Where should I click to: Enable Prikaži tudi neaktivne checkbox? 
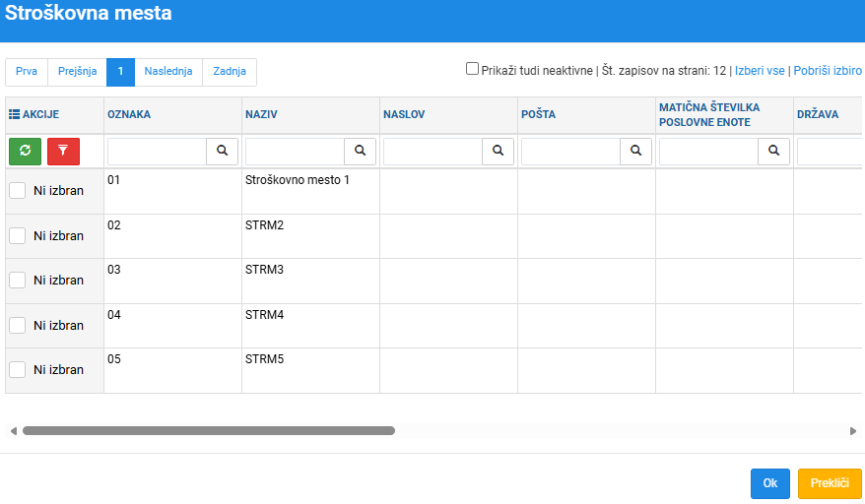(x=472, y=69)
